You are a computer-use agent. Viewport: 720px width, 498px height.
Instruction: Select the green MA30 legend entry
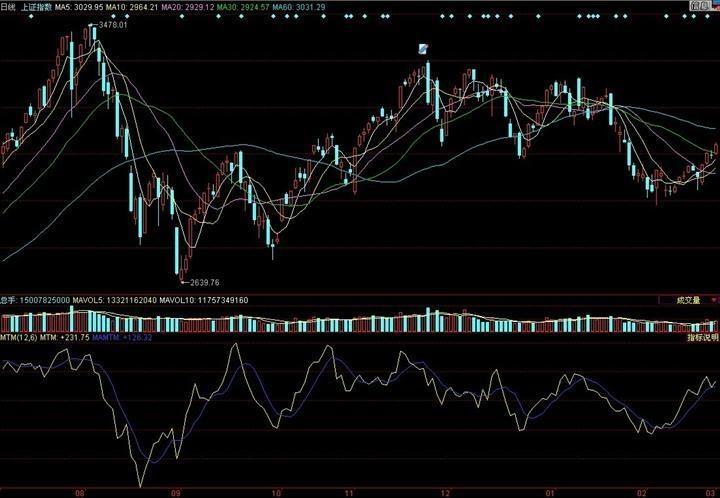click(x=264, y=6)
